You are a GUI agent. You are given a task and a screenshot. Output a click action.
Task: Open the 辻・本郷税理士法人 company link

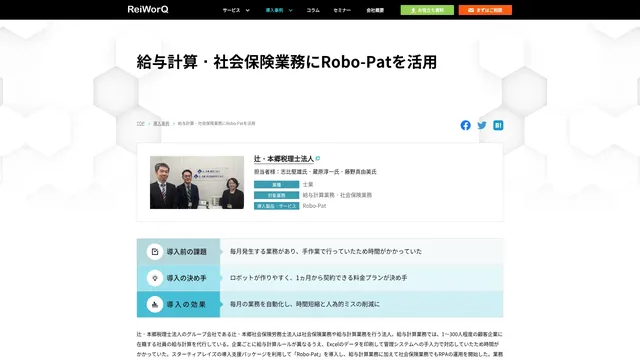pyautogui.click(x=284, y=159)
